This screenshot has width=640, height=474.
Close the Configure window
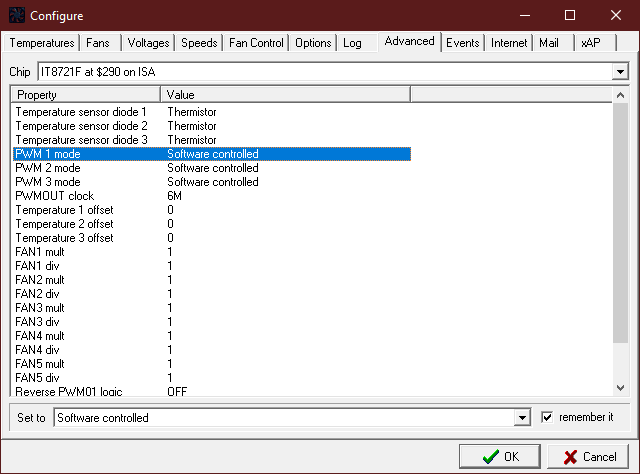point(616,16)
